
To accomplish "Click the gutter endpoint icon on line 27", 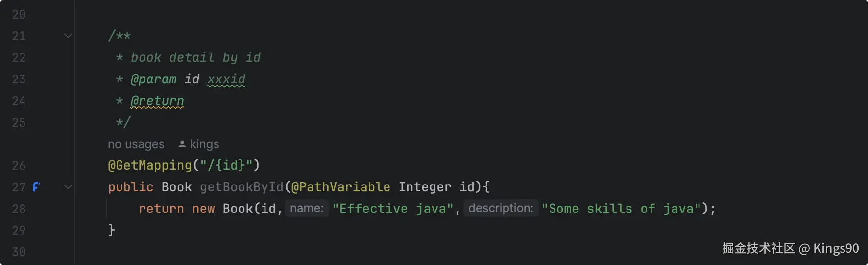I will tap(36, 186).
